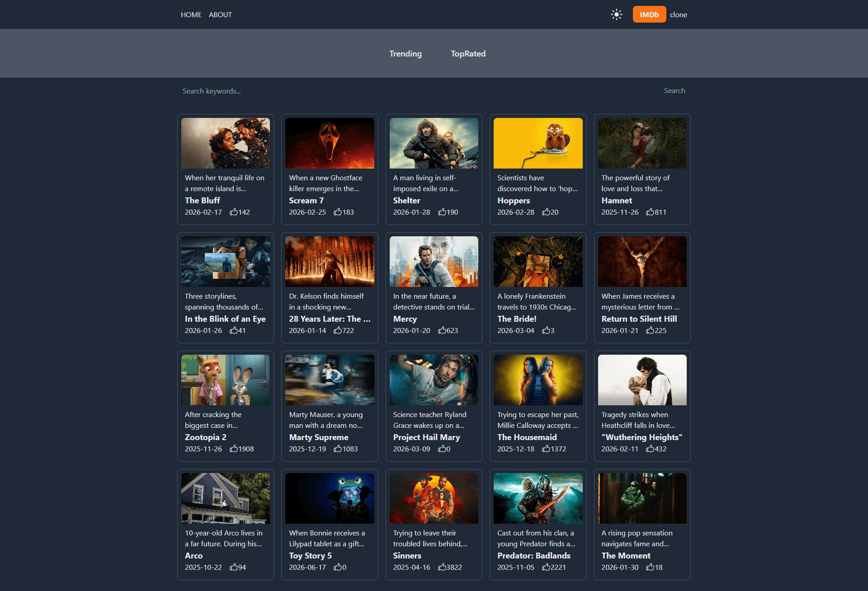868x591 pixels.
Task: Click the orange IMDb logo
Action: [x=649, y=14]
